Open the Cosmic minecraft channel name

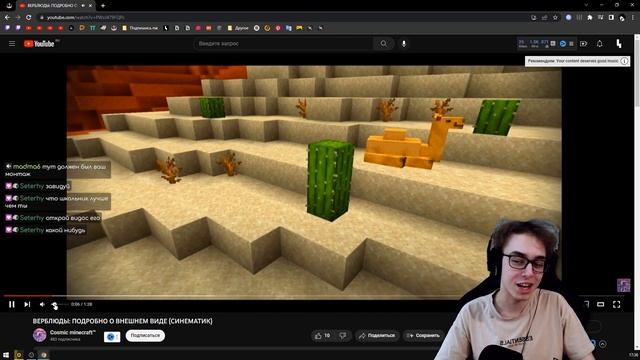tap(72, 332)
